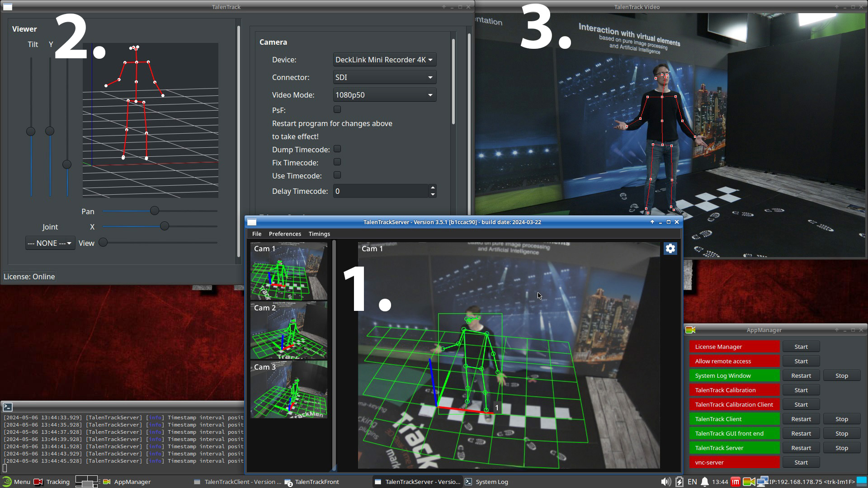Toggle Use Timecode checkbox
The height and width of the screenshot is (488, 868).
(337, 175)
